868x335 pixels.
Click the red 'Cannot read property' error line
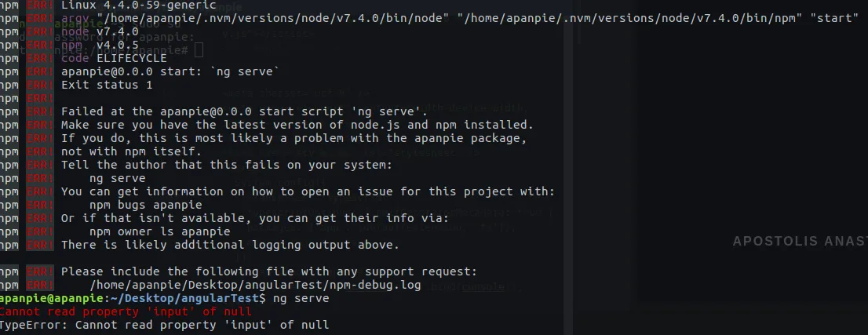tap(126, 311)
